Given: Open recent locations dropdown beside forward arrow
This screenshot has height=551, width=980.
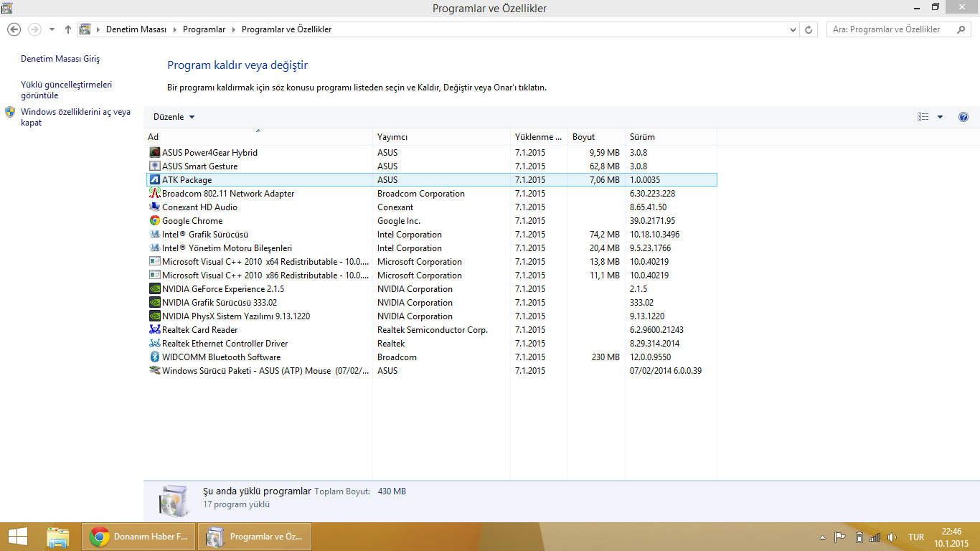Looking at the screenshot, I should tap(52, 29).
